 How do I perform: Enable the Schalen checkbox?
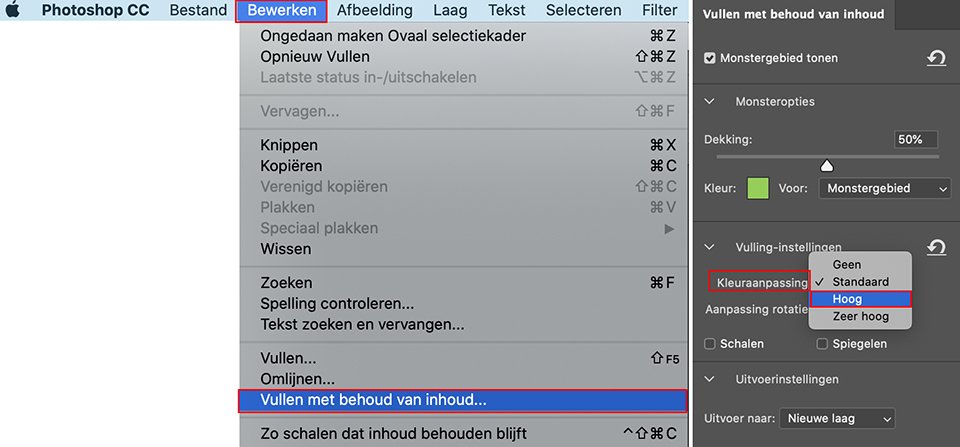(710, 344)
